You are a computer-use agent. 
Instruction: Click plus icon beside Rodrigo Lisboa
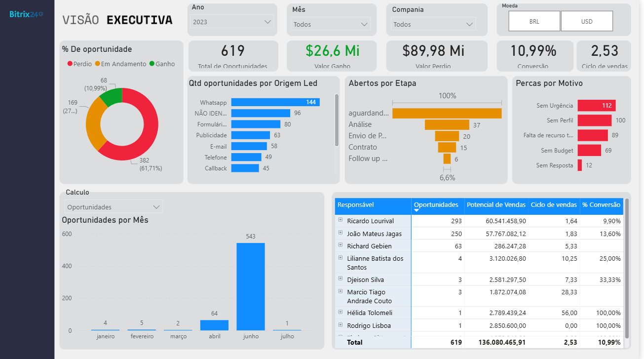[341, 325]
